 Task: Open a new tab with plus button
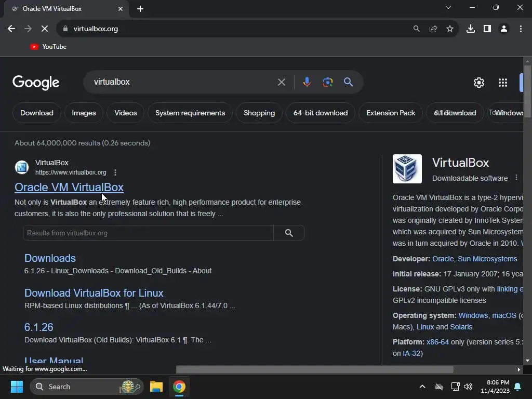[x=140, y=9]
